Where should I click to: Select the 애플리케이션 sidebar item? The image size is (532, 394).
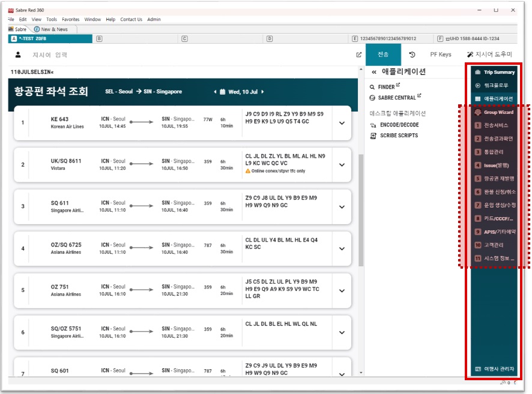494,98
